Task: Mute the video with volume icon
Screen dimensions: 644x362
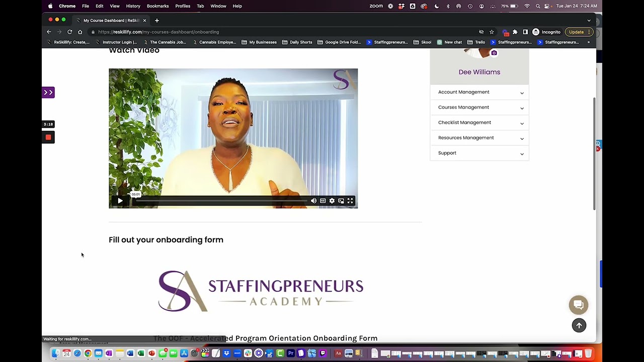Action: (x=313, y=201)
